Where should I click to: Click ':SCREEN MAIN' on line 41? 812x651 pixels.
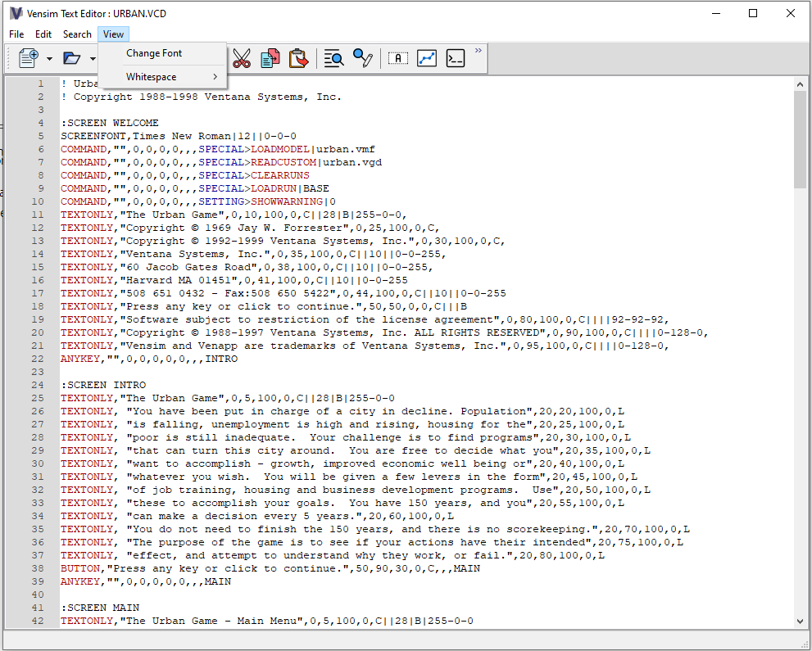point(100,608)
